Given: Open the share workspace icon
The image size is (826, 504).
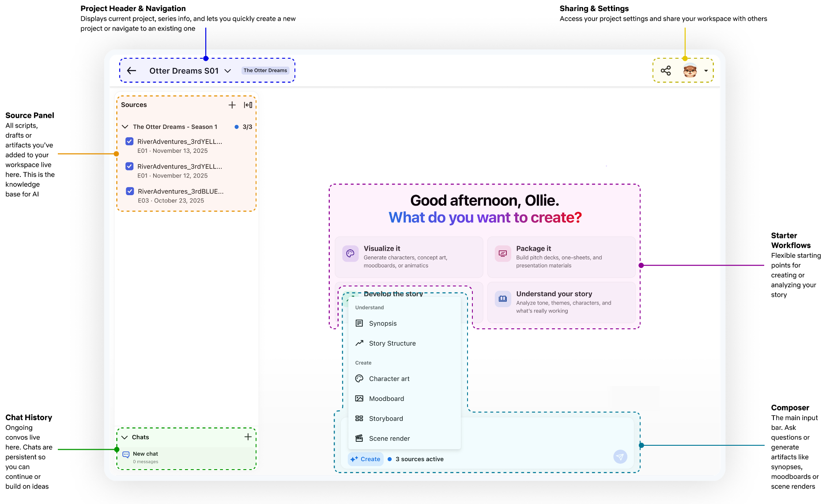Looking at the screenshot, I should tap(666, 71).
